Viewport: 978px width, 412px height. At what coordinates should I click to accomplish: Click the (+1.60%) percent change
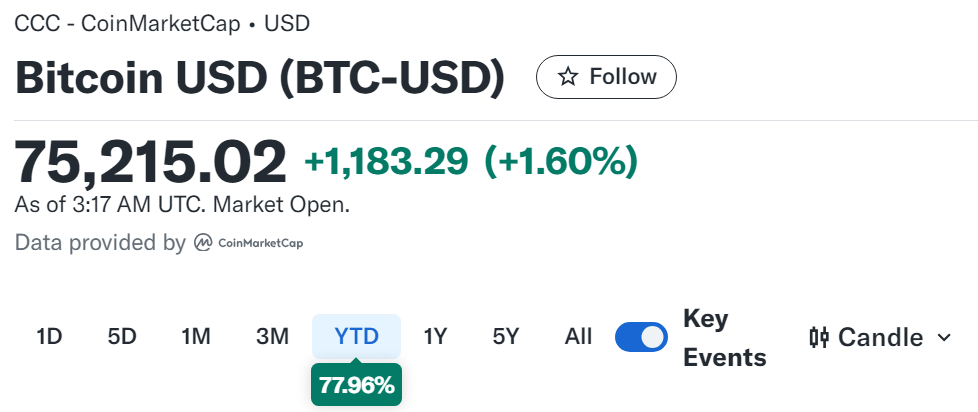click(x=560, y=160)
